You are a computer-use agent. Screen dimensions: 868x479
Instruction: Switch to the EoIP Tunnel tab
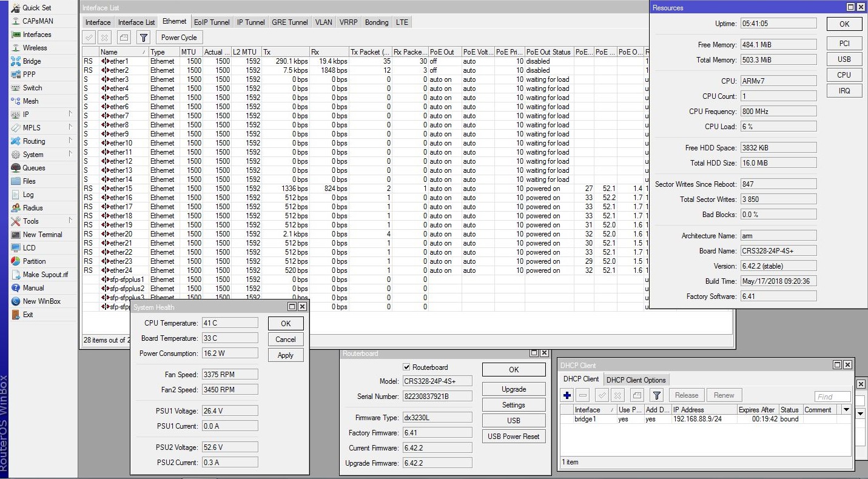(212, 22)
